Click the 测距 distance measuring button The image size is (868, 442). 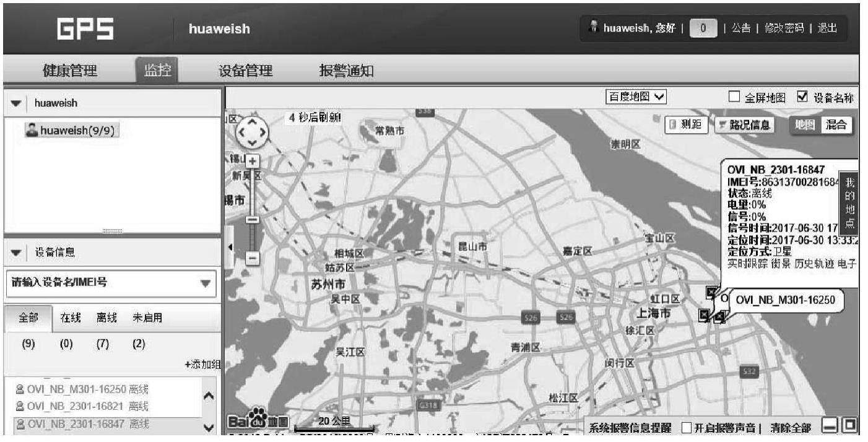coord(687,124)
